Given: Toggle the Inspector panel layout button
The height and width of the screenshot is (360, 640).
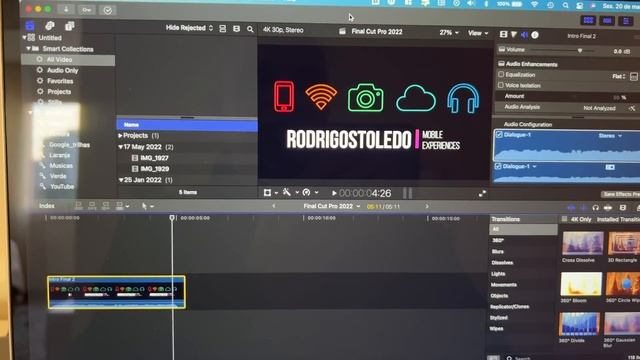Looking at the screenshot, I should coord(626,21).
